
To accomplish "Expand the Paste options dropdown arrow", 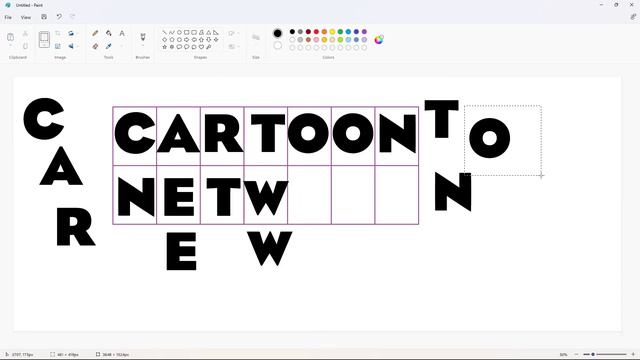I will point(11,46).
